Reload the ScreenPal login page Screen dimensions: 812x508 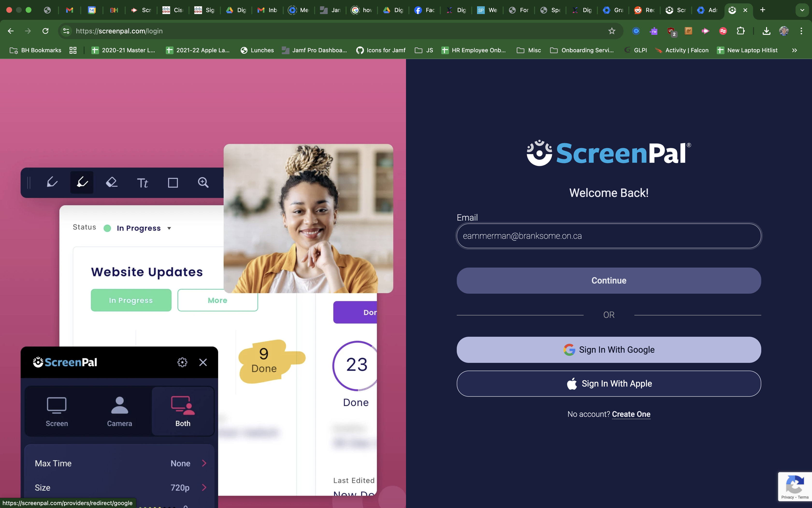coord(46,31)
